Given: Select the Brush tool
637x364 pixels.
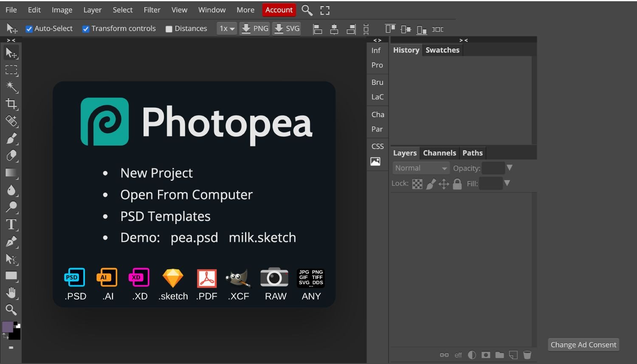Looking at the screenshot, I should tap(11, 138).
